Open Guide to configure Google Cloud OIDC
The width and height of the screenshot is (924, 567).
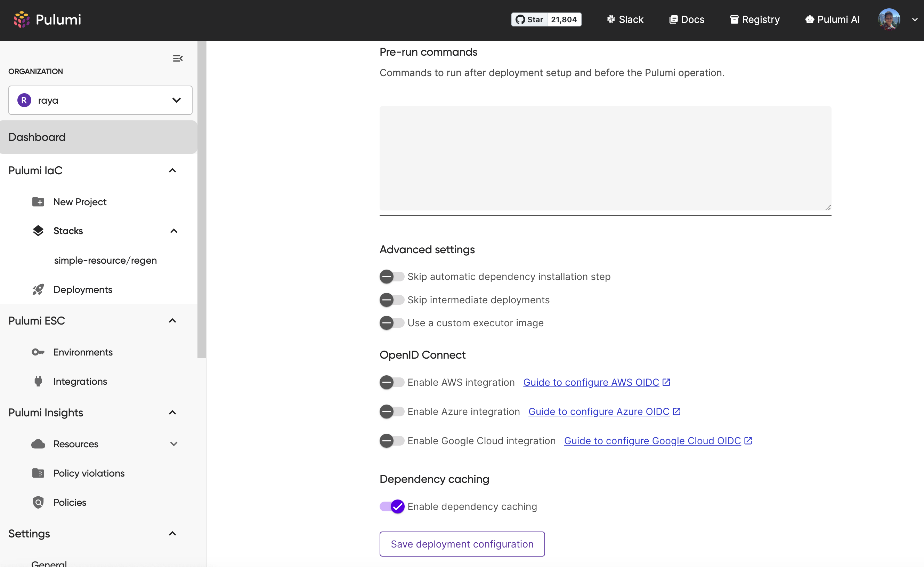(653, 440)
